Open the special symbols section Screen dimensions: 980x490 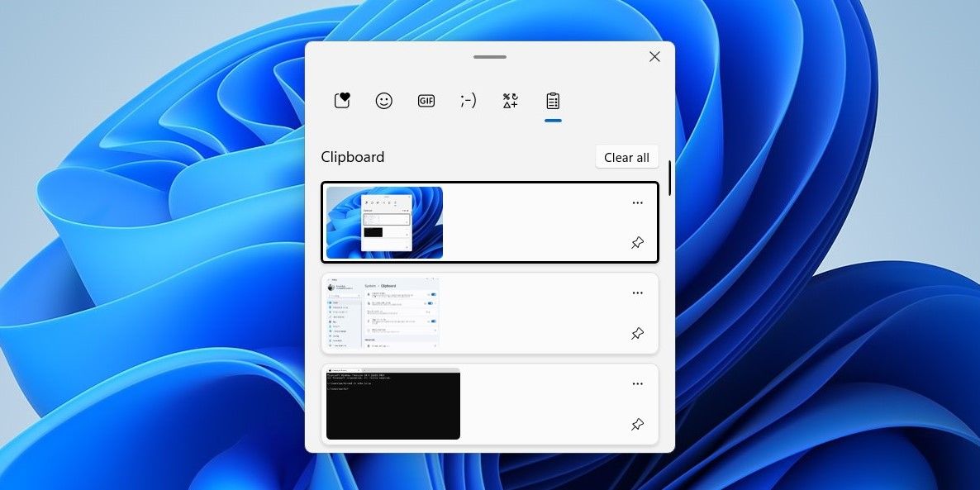[x=510, y=100]
